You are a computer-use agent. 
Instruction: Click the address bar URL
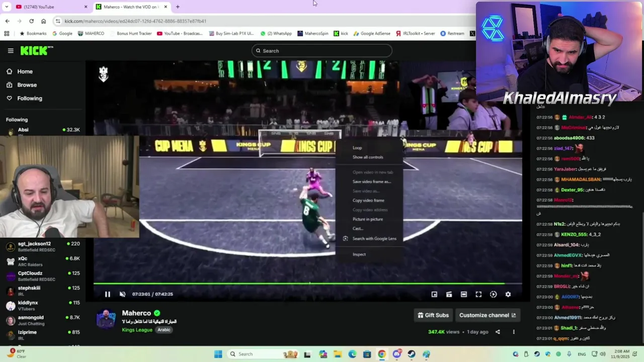[135, 21]
